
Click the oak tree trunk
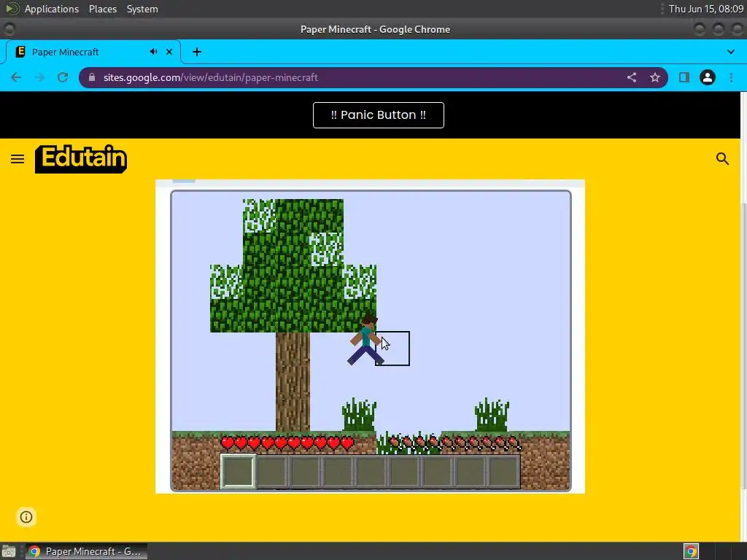tap(293, 381)
